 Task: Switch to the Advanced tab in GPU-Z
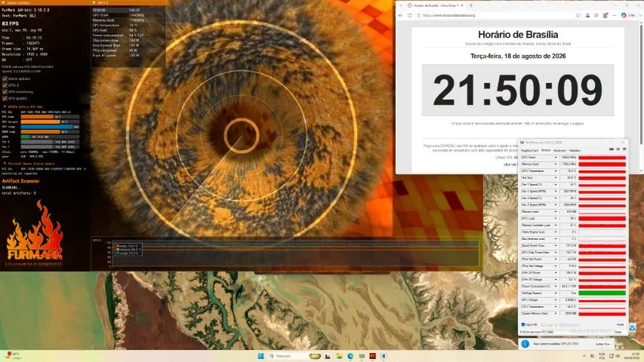coord(559,151)
